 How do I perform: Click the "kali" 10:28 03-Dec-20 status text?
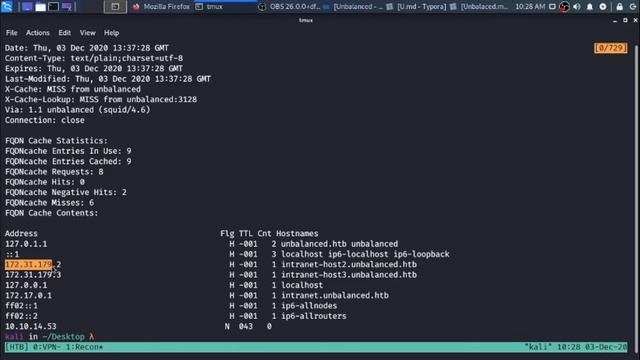576,347
